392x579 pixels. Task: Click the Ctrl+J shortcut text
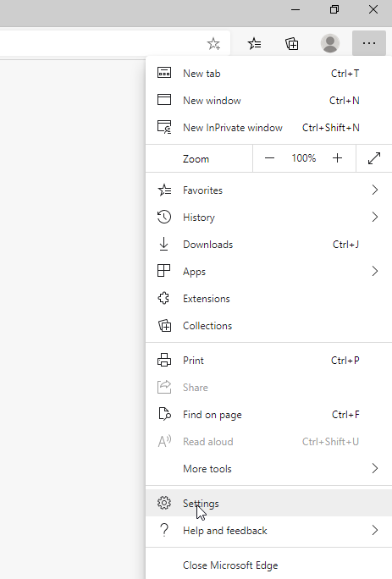click(345, 244)
